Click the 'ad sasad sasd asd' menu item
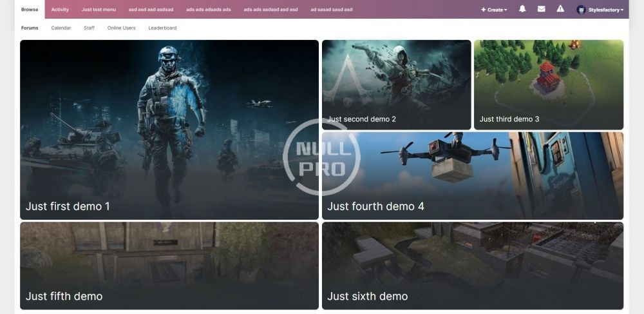644x314 pixels. tap(331, 10)
